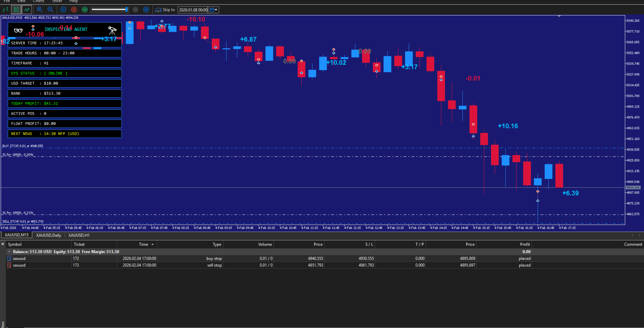Click the TIMEFRAME : H1 panel row
This screenshot has height=328, width=644.
[x=65, y=63]
